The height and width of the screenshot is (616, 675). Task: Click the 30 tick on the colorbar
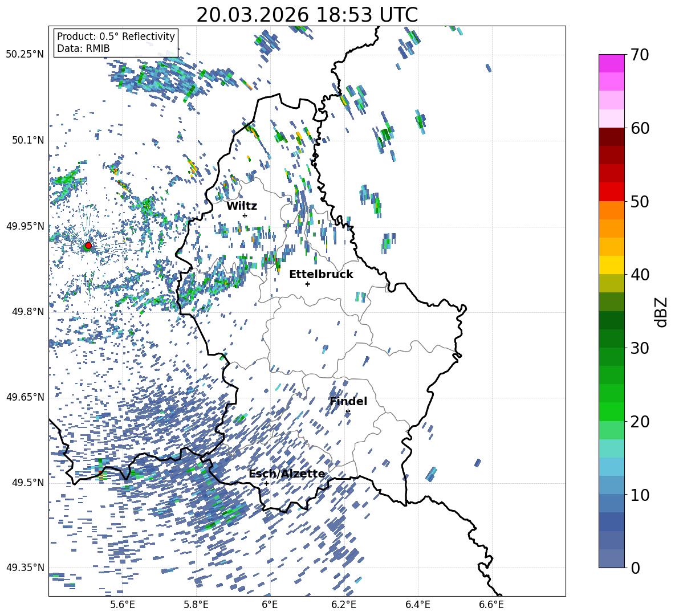coord(641,348)
